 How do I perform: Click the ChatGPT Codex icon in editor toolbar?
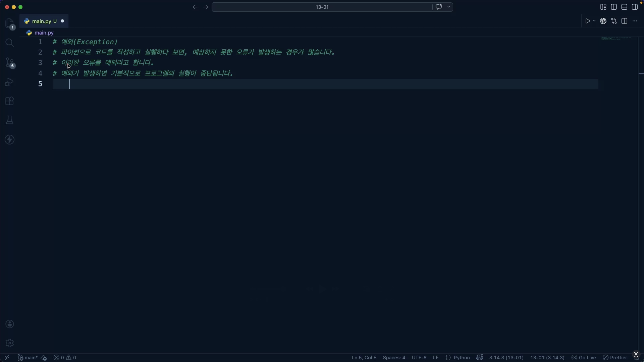point(603,21)
